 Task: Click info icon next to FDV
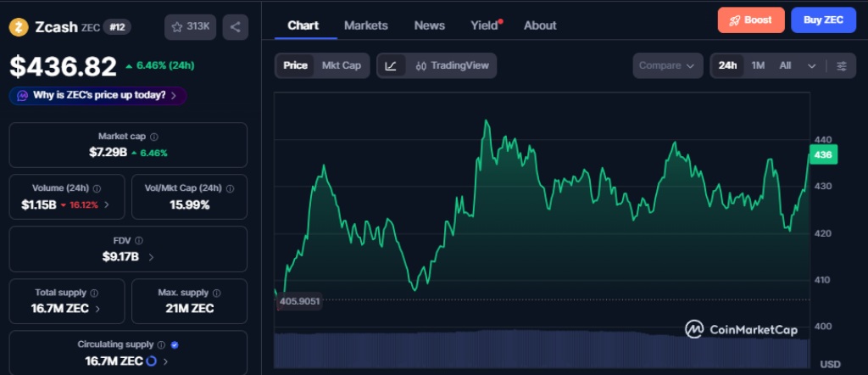click(139, 240)
